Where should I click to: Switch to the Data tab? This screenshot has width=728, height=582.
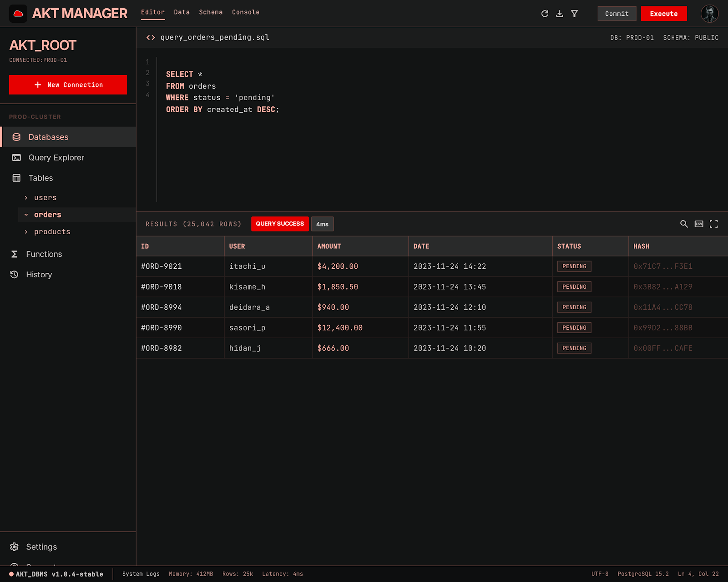coord(182,12)
